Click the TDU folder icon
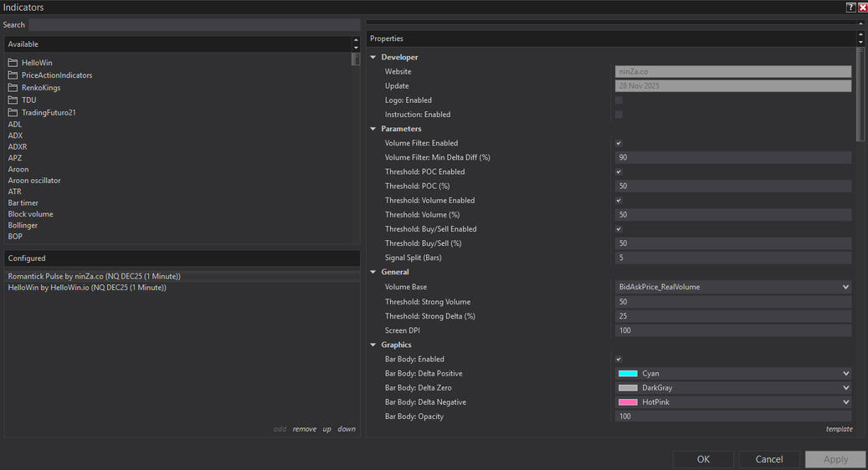 click(13, 100)
